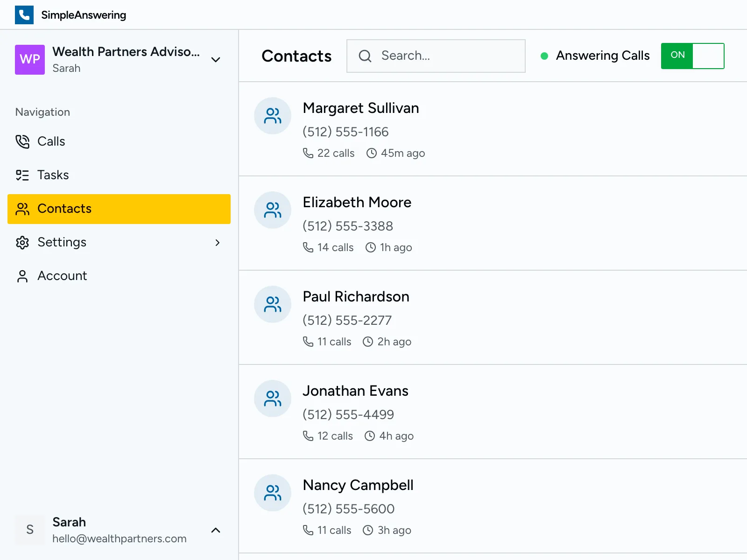
Task: Switch to the Calls section
Action: point(51,141)
